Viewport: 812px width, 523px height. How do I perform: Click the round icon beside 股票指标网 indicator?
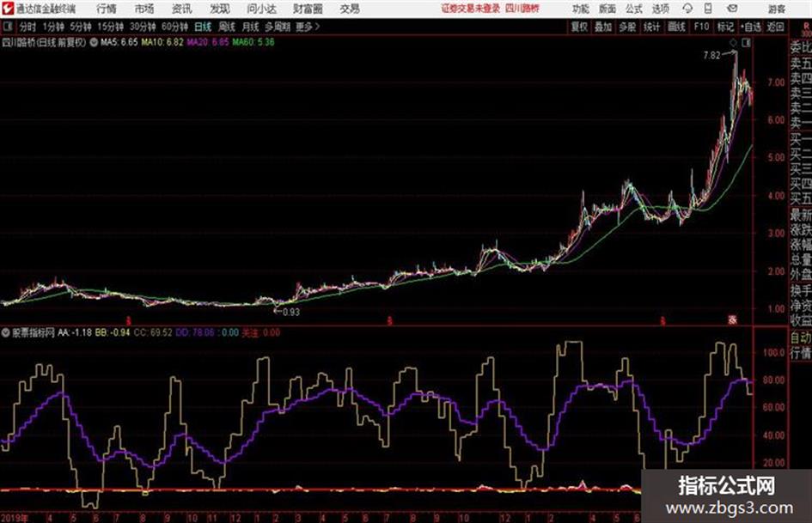[6, 332]
